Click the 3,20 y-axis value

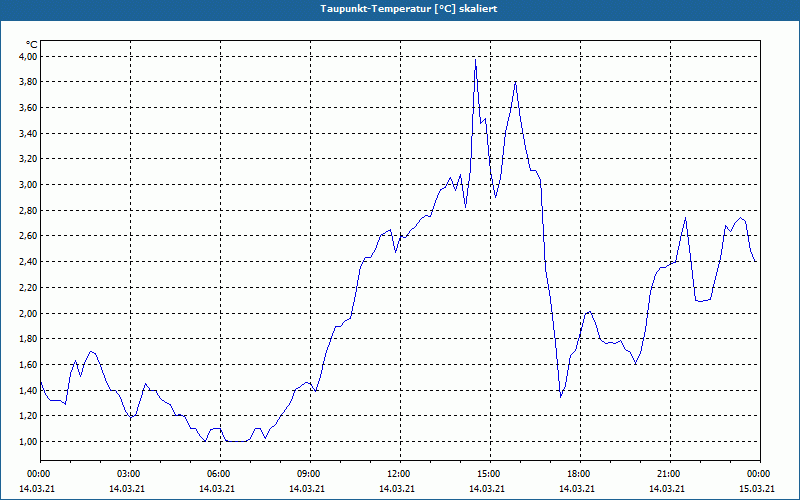[28, 159]
